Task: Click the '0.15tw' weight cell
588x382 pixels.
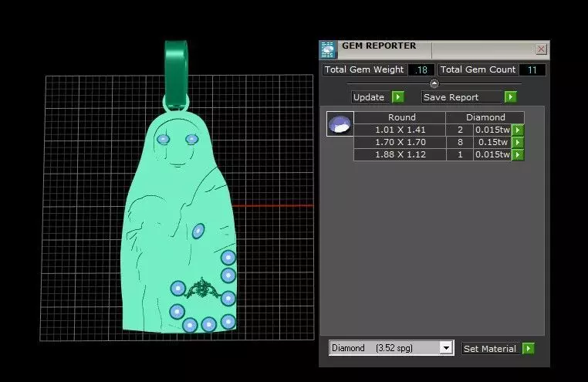Action: [492, 142]
